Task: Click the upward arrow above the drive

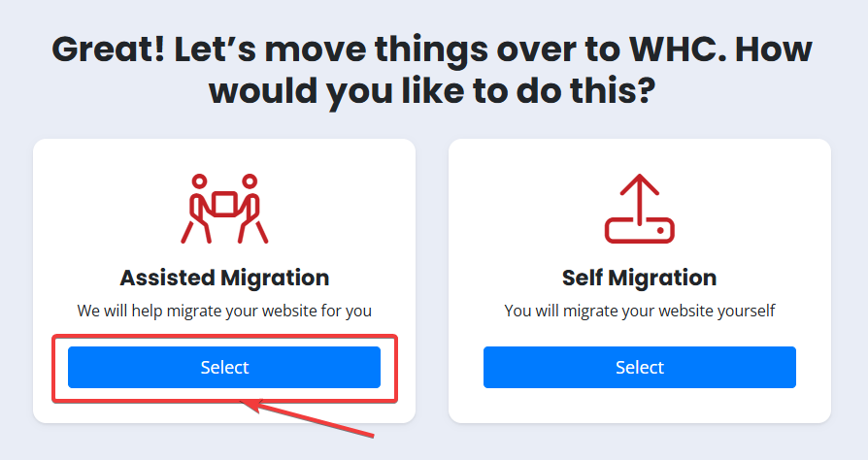Action: click(x=640, y=198)
